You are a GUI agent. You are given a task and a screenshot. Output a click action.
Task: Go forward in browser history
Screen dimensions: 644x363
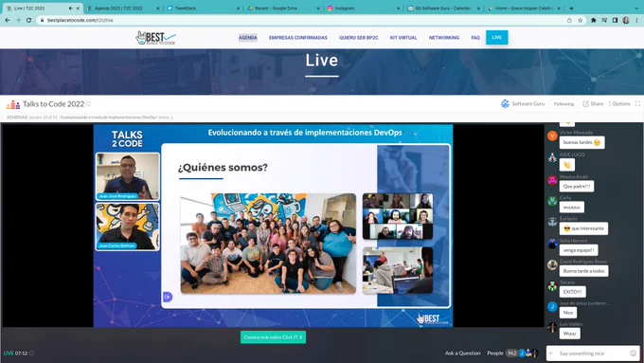point(18,20)
